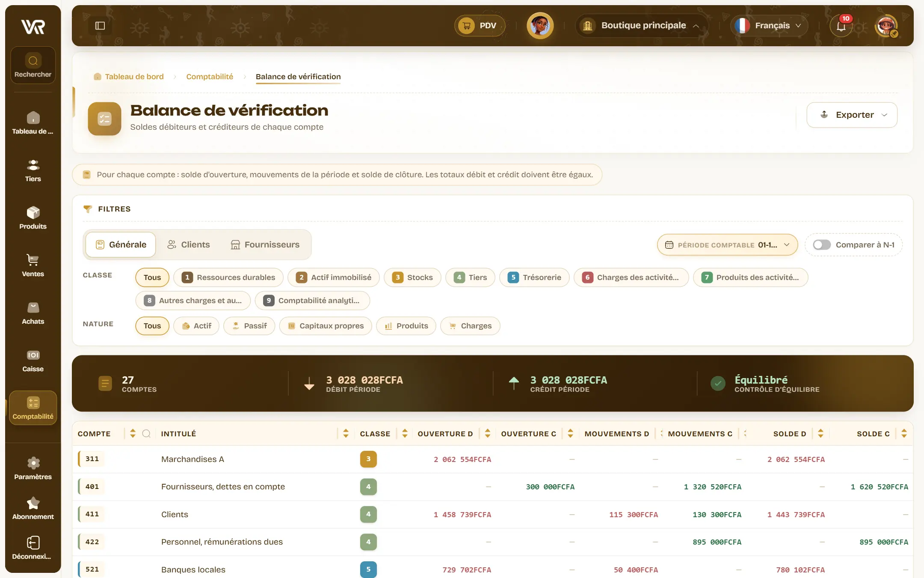
Task: Filter by class 4 Tiers chip
Action: coord(470,277)
